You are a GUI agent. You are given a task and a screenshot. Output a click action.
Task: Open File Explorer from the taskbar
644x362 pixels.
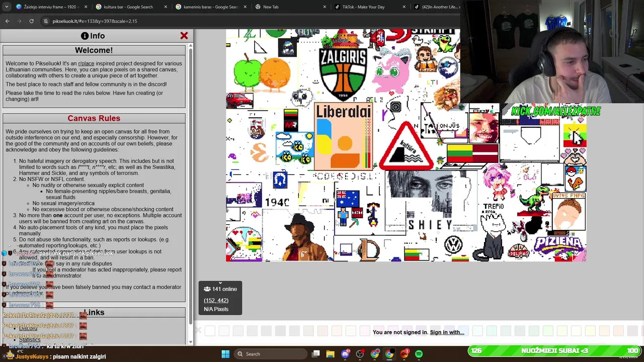[x=330, y=354]
